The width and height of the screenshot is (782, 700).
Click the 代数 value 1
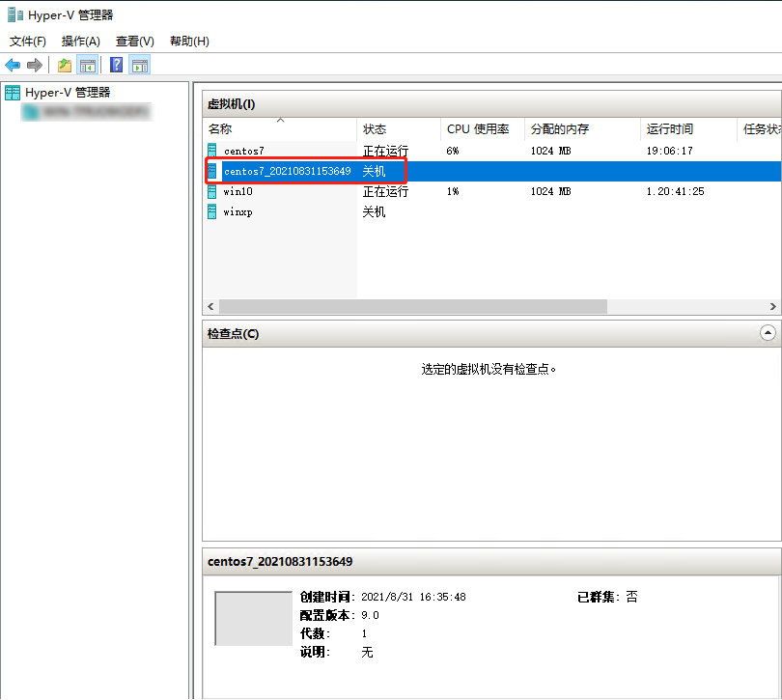pos(364,633)
